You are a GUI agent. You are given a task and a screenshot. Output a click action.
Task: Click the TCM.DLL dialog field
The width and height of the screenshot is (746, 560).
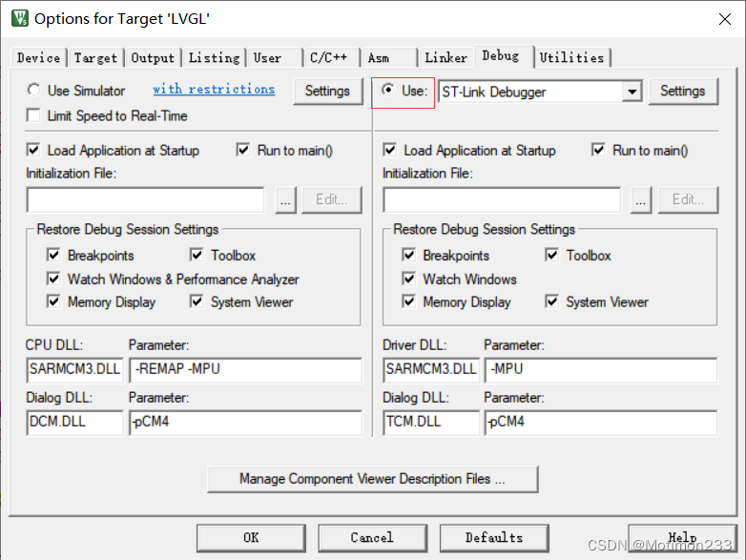coord(431,423)
